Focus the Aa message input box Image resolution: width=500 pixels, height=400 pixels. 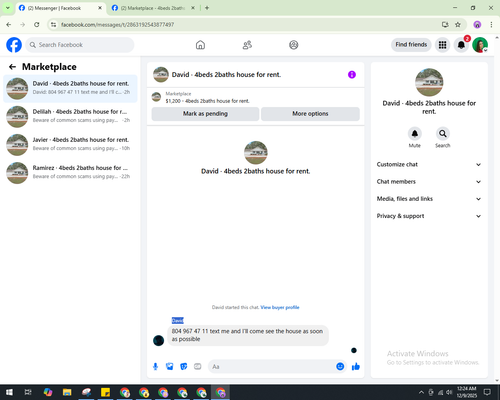[x=277, y=367]
